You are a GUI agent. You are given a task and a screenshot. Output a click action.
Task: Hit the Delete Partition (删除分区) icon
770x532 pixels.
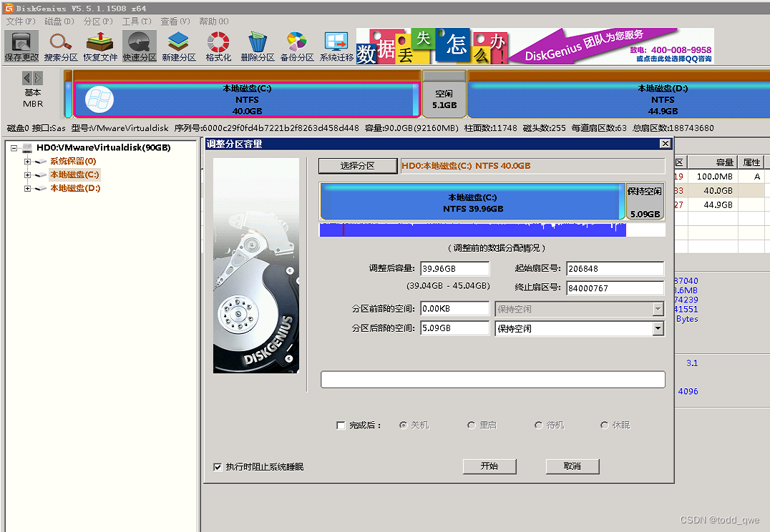click(x=258, y=46)
